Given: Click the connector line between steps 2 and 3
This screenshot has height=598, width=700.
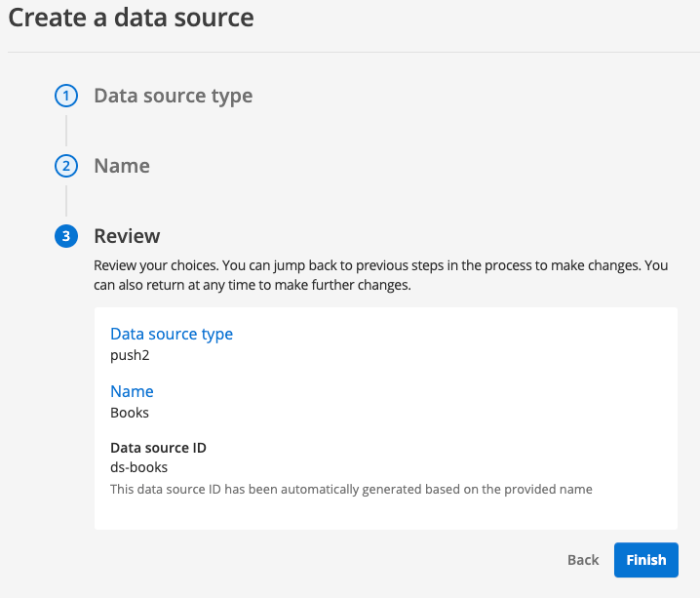Looking at the screenshot, I should coord(65,201).
